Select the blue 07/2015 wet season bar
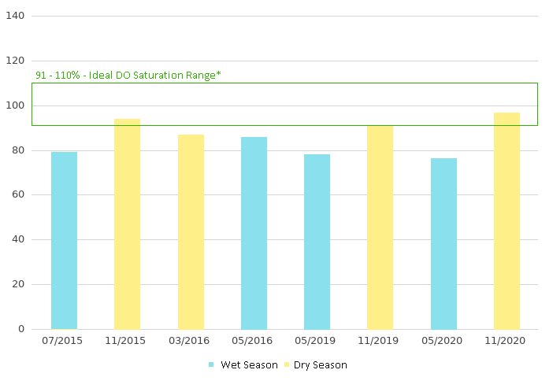 pos(64,240)
